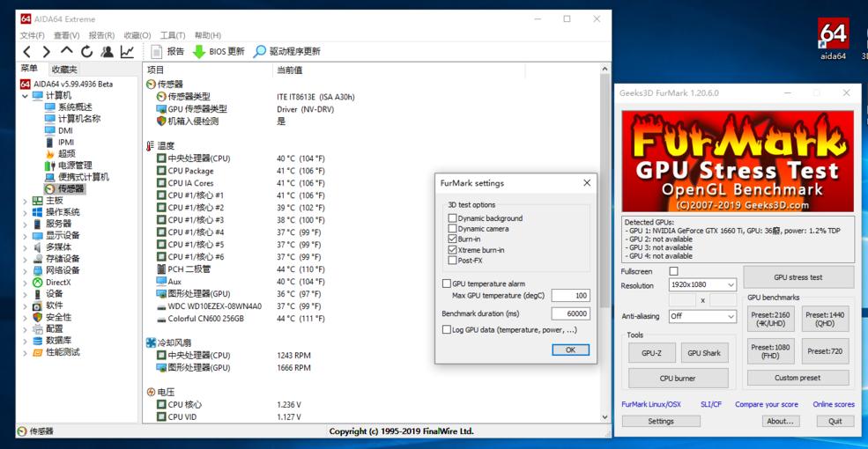Select 便携式计算机 tree item

tap(84, 177)
